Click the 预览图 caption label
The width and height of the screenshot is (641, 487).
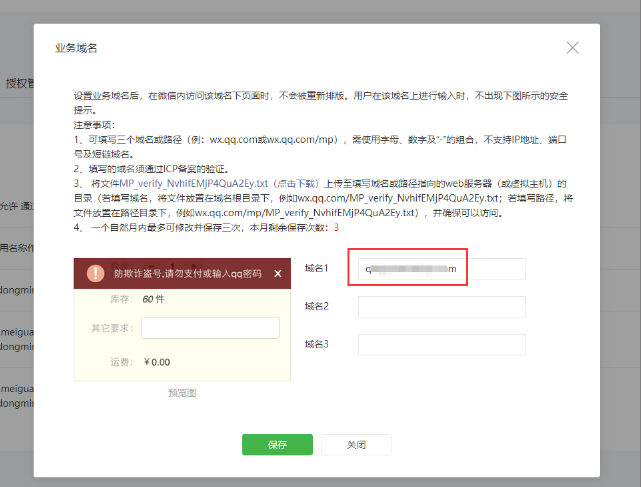point(182,393)
